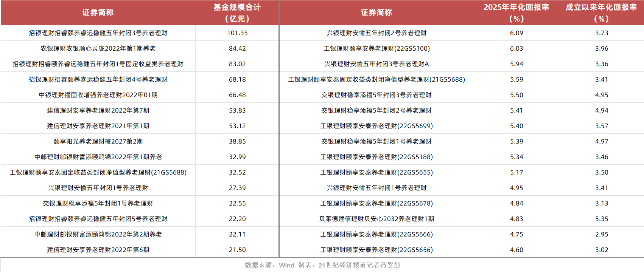Select 兴银理财安愉五年封闭2号养老理财 product name

click(x=376, y=33)
